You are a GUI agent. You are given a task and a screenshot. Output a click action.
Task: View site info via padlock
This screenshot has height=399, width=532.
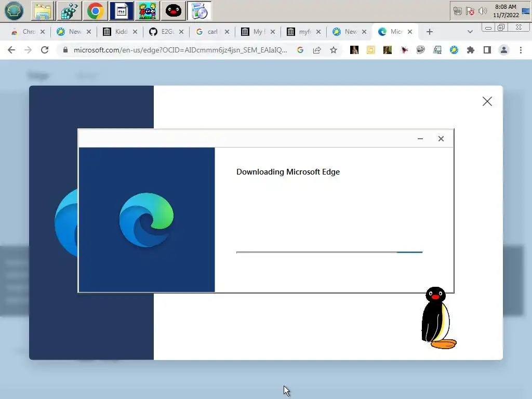pyautogui.click(x=65, y=50)
